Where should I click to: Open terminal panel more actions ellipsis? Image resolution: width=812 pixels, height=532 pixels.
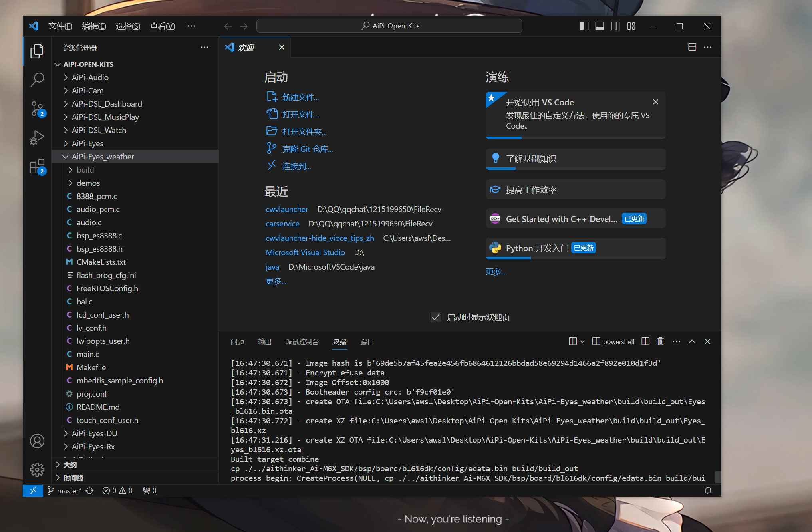pos(676,341)
